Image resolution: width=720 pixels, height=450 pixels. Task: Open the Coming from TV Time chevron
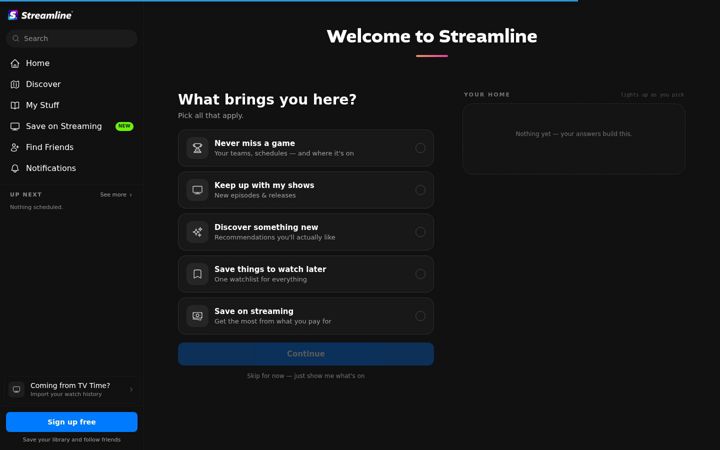click(131, 389)
